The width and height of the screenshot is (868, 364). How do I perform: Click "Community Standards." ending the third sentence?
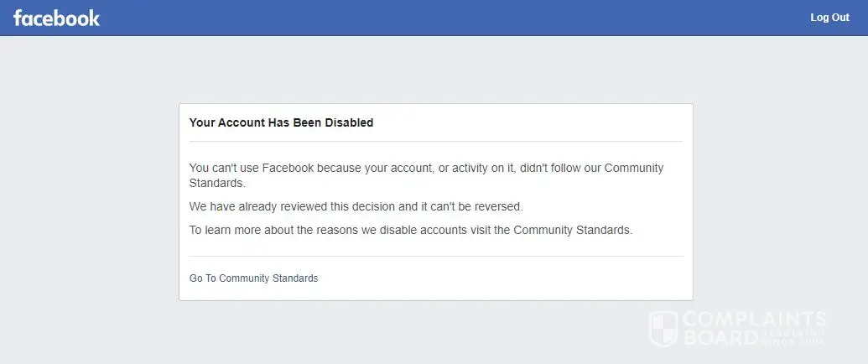coord(573,230)
